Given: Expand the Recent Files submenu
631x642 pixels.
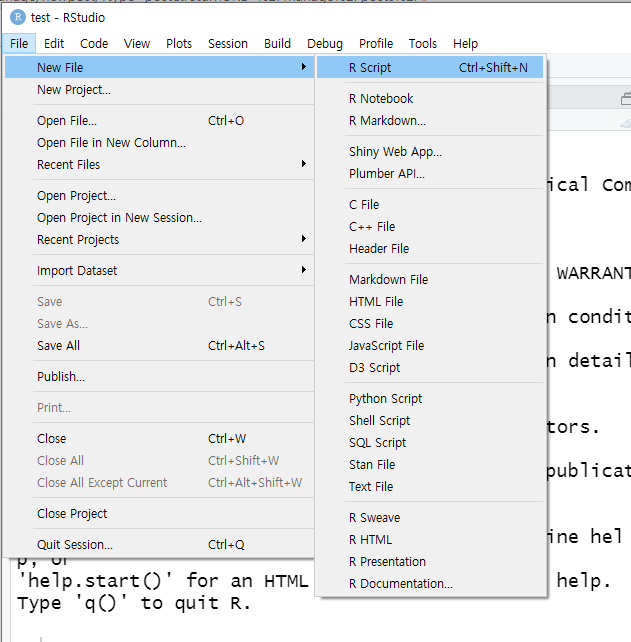Looking at the screenshot, I should pos(159,164).
